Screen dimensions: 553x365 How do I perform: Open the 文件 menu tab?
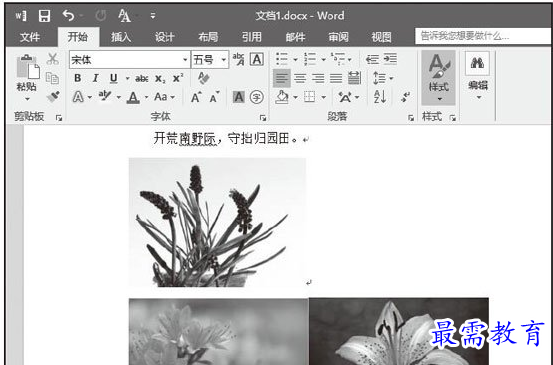click(x=30, y=37)
